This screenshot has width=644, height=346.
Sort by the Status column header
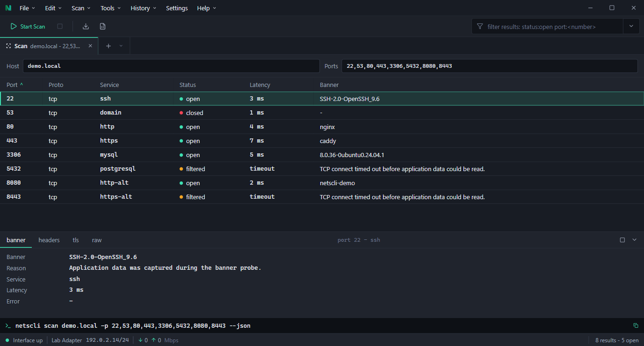tap(188, 85)
